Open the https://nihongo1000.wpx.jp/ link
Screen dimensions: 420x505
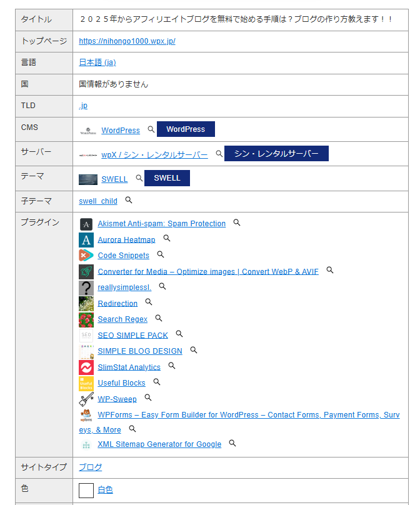coord(127,41)
